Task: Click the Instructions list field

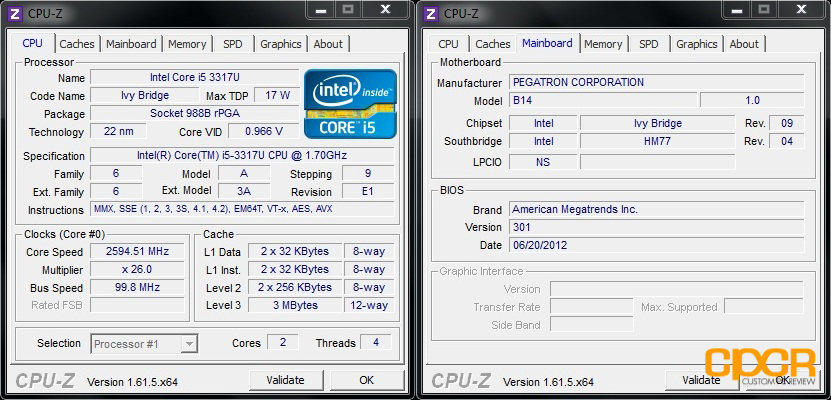Action: 242,209
